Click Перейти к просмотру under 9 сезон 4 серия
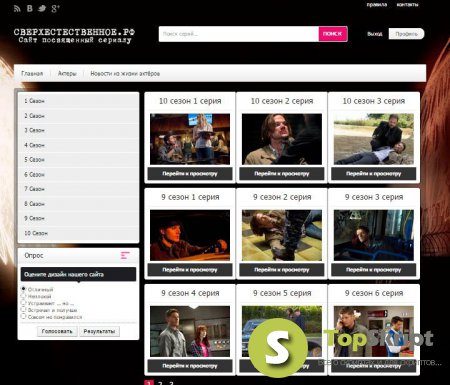Image resolution: width=450 pixels, height=385 pixels. 190,366
